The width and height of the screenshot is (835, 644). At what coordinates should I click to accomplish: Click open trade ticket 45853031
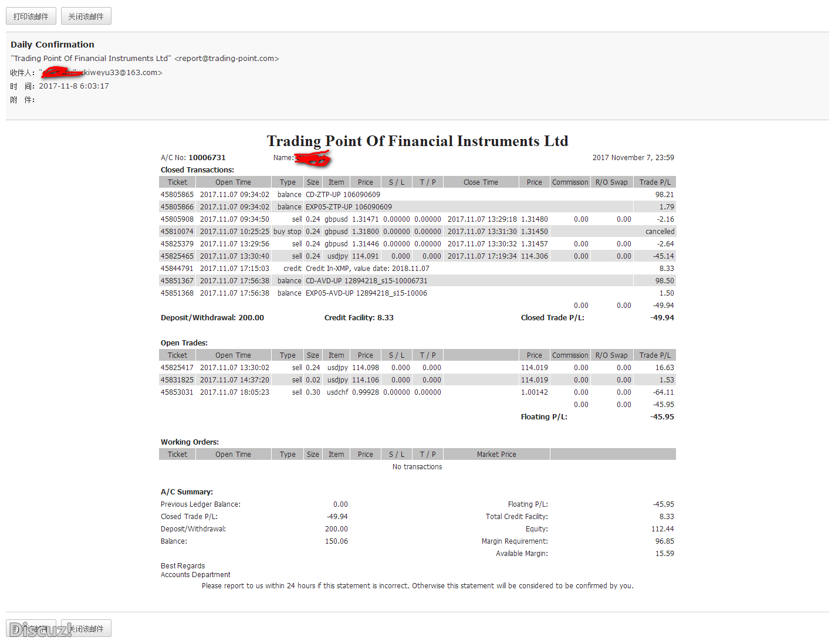(177, 392)
